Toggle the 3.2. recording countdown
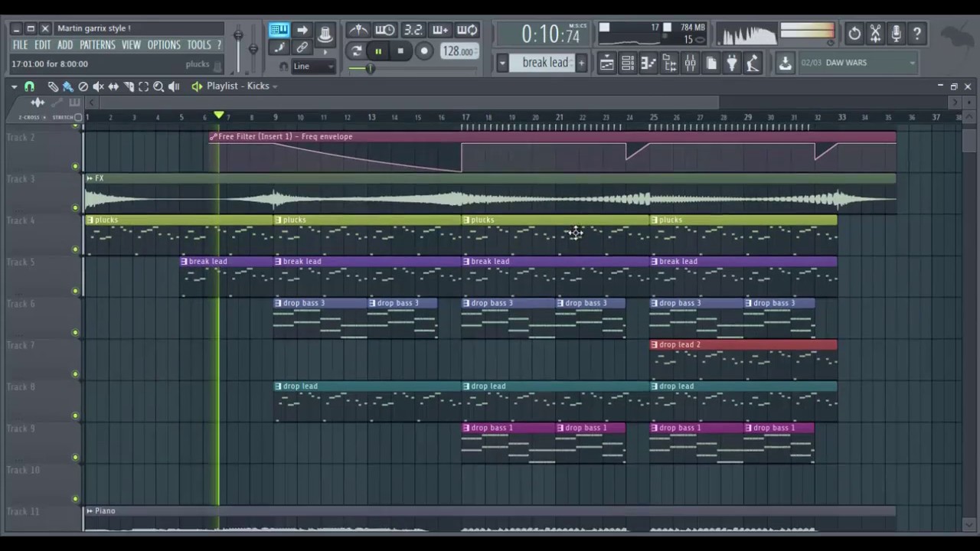This screenshot has width=980, height=551. pyautogui.click(x=413, y=30)
